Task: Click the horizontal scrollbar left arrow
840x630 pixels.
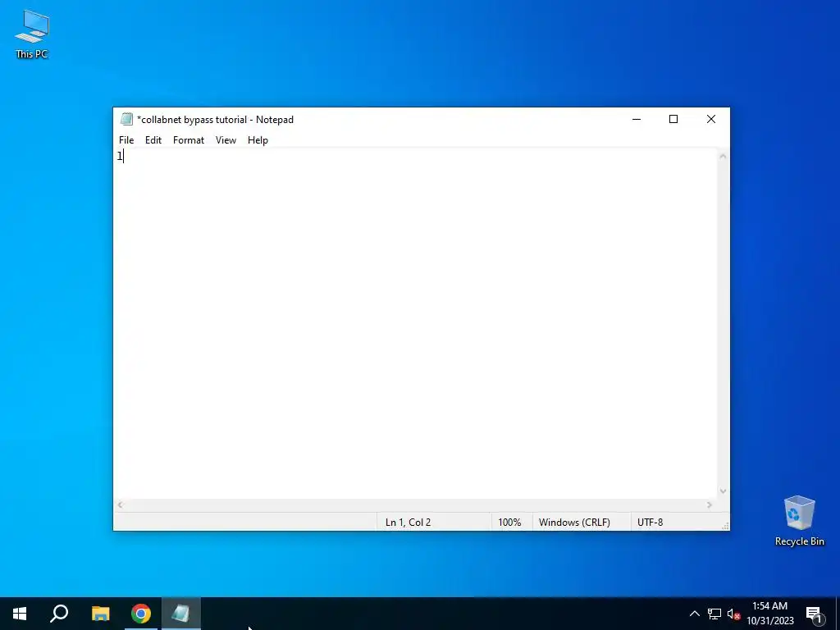Action: tap(121, 504)
